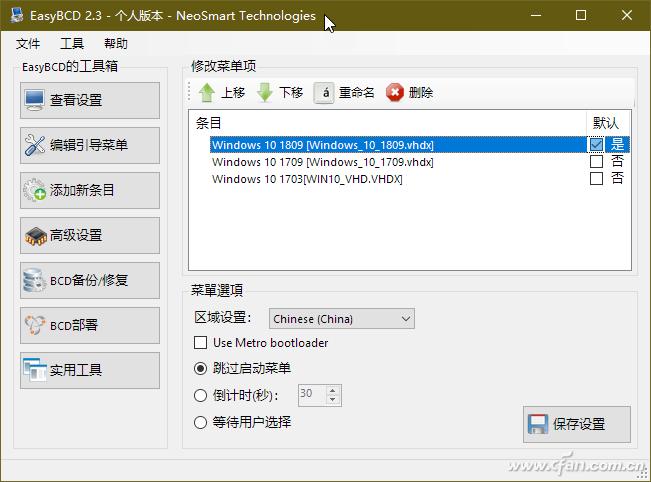The height and width of the screenshot is (482, 651).
Task: Select 等待用户选择 radio button
Action: point(201,422)
